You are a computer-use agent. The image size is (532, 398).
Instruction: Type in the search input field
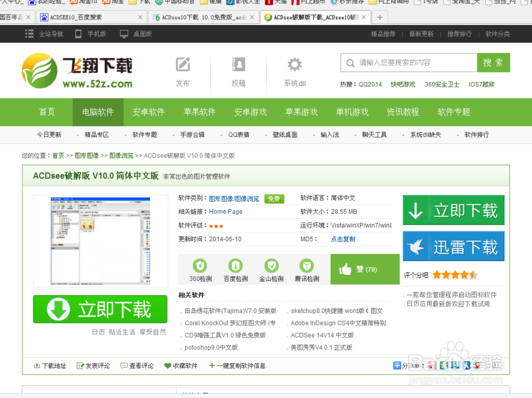click(x=410, y=62)
